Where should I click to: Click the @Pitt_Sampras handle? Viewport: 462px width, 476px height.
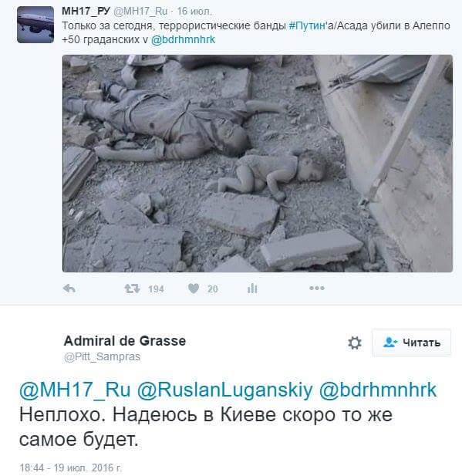click(102, 356)
